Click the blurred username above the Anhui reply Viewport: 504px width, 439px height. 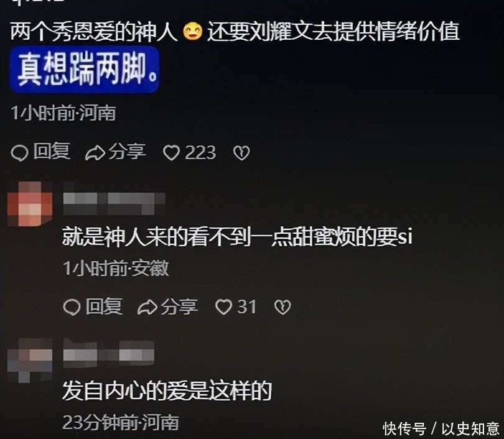(114, 203)
